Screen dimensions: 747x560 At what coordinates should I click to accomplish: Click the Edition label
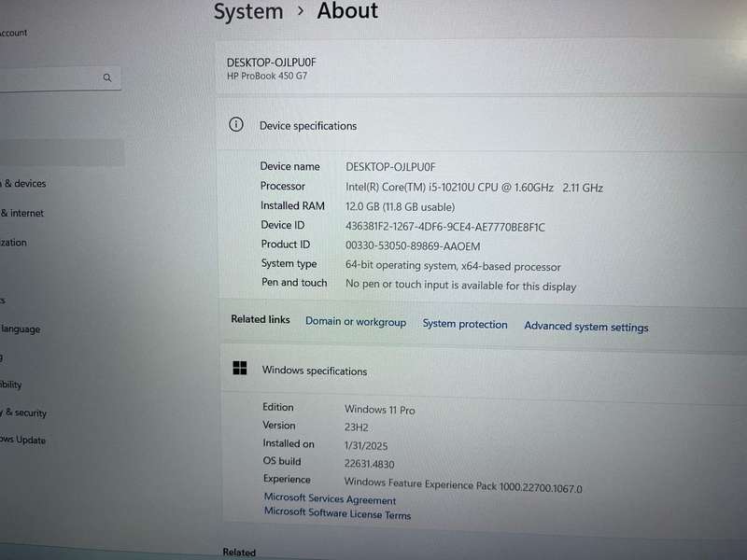(x=277, y=407)
